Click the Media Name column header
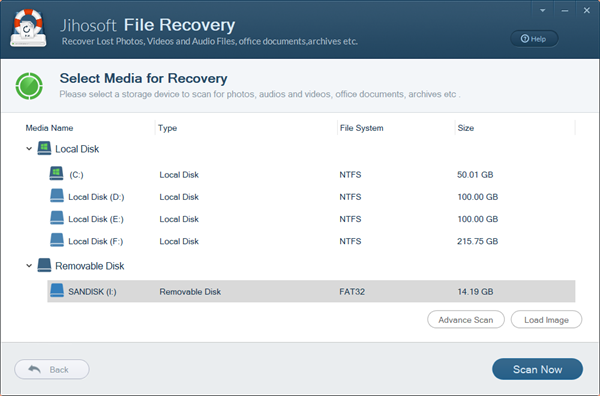Viewport: 600px width, 396px height. pyautogui.click(x=49, y=128)
